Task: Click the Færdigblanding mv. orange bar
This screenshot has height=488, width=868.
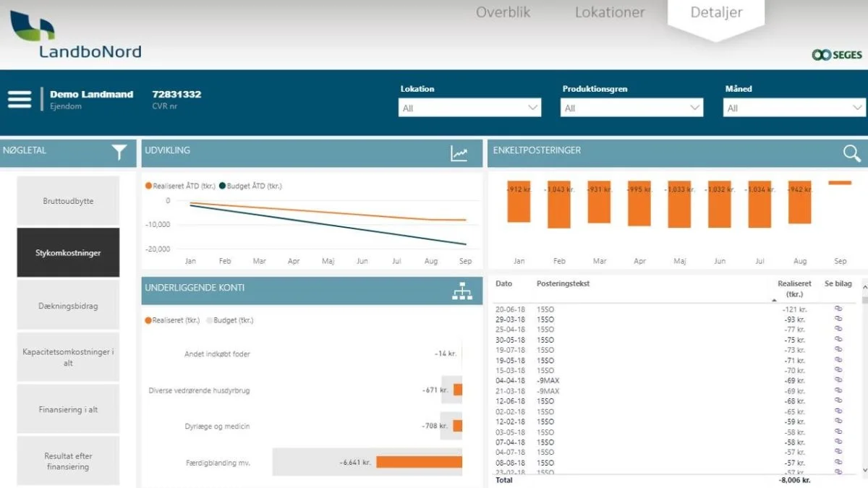Action: [419, 462]
